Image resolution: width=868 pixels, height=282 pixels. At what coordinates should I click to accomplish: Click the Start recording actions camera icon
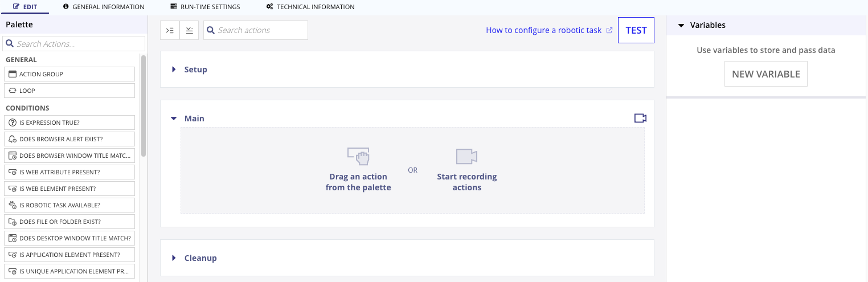pyautogui.click(x=466, y=157)
